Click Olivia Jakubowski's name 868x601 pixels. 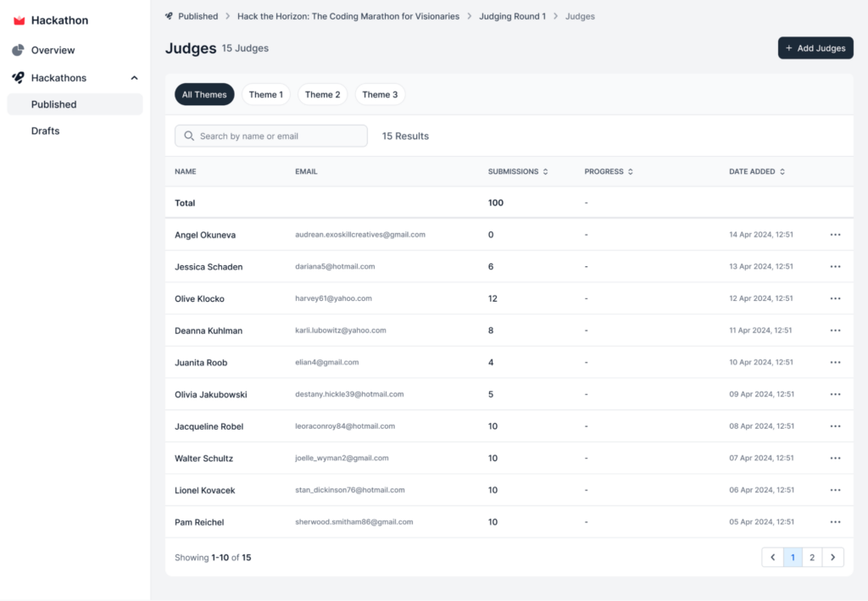click(x=211, y=394)
